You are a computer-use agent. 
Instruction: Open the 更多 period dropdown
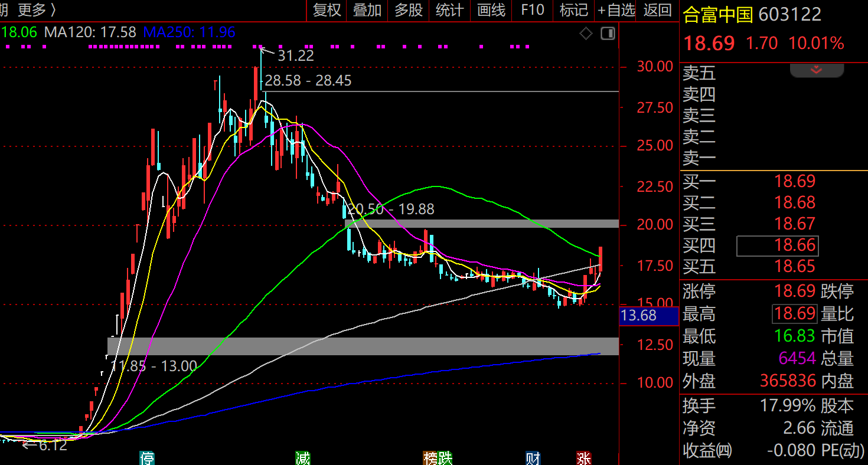tap(37, 10)
